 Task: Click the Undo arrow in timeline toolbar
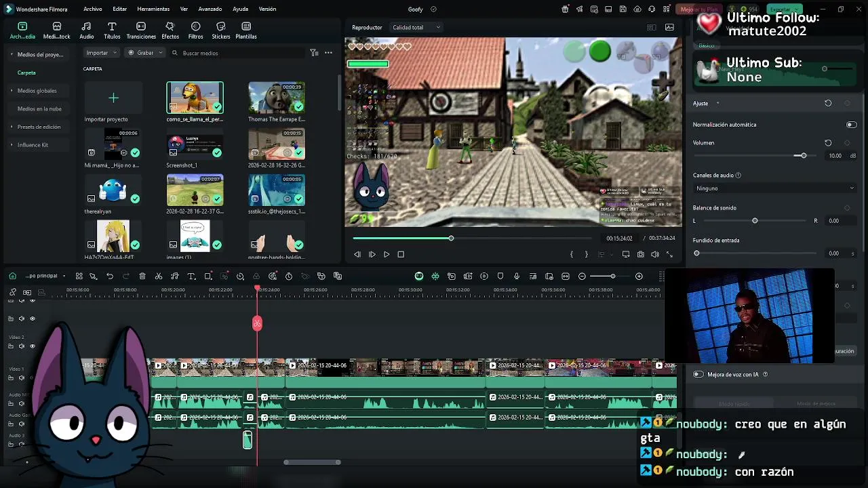(110, 277)
